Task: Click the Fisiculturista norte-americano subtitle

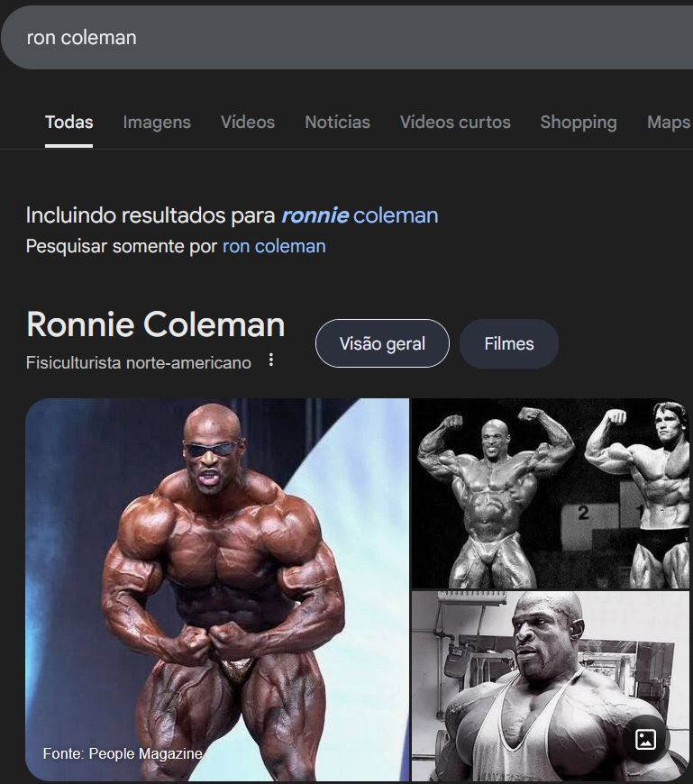Action: [x=139, y=362]
